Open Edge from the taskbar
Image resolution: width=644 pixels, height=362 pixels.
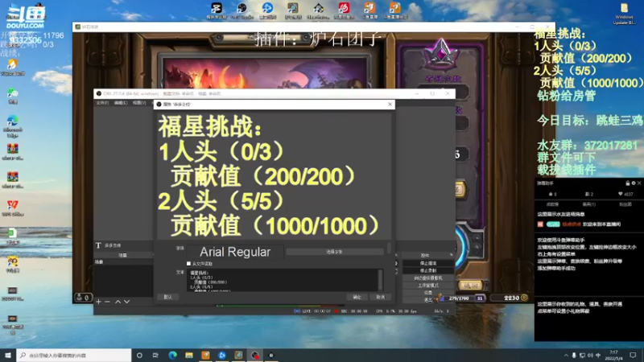coord(172,355)
